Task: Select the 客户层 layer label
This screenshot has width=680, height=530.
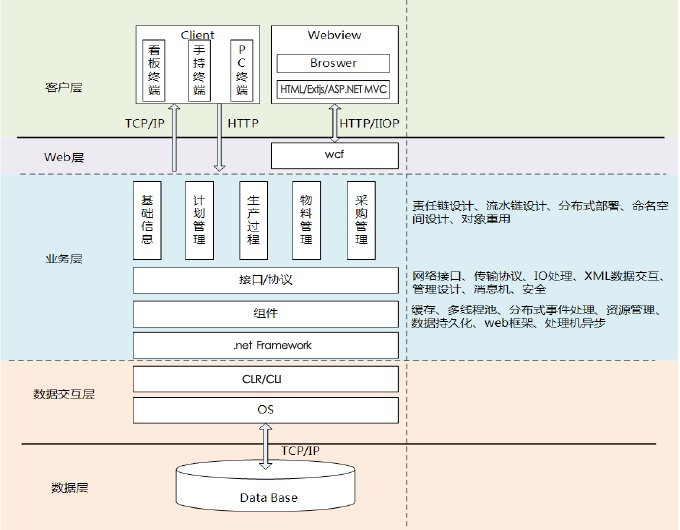Action: (64, 88)
